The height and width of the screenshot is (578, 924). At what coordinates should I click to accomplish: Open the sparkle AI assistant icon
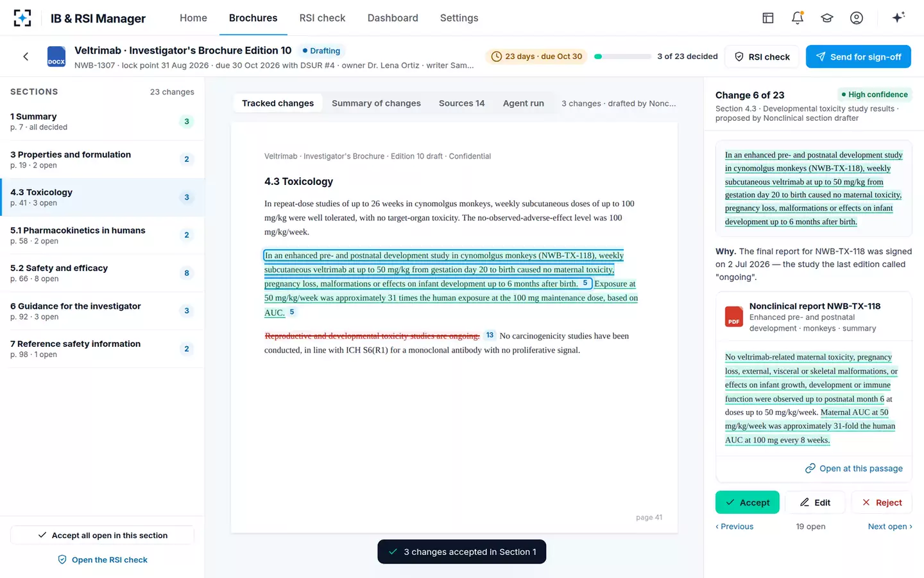898,17
